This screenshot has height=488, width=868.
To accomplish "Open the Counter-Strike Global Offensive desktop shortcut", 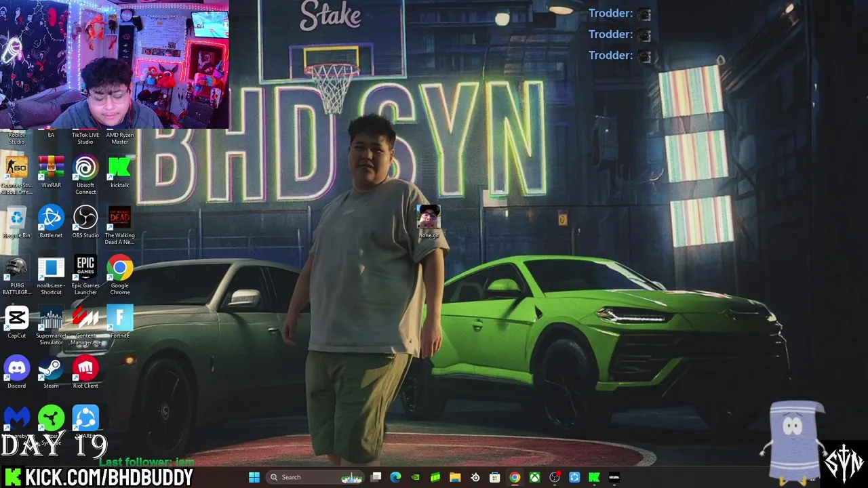I will tap(16, 175).
